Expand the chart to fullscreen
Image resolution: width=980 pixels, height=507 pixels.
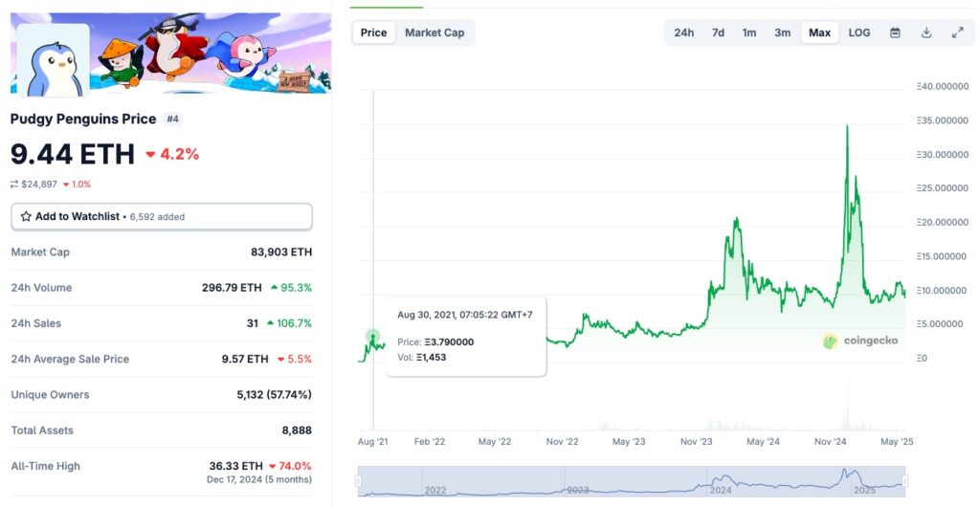click(x=957, y=33)
